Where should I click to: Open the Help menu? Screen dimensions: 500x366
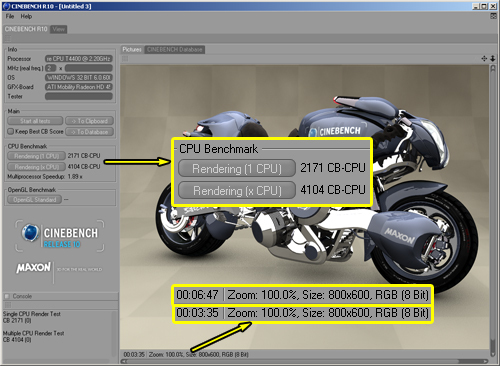click(x=26, y=16)
